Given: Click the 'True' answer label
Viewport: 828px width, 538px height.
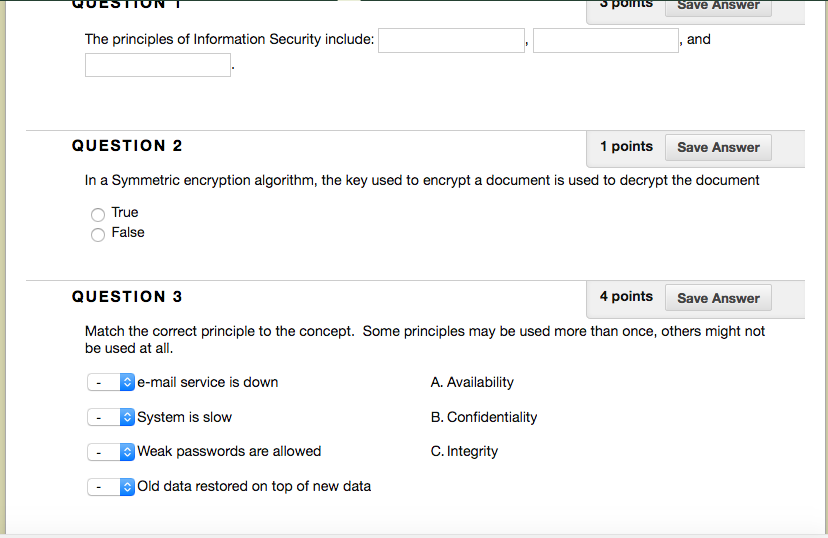Looking at the screenshot, I should pyautogui.click(x=125, y=213).
